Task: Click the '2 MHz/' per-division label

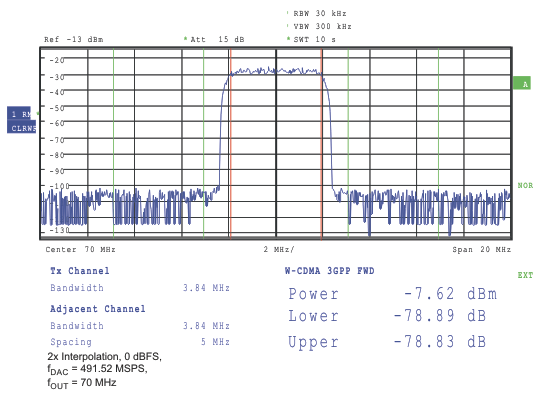Action: click(279, 250)
